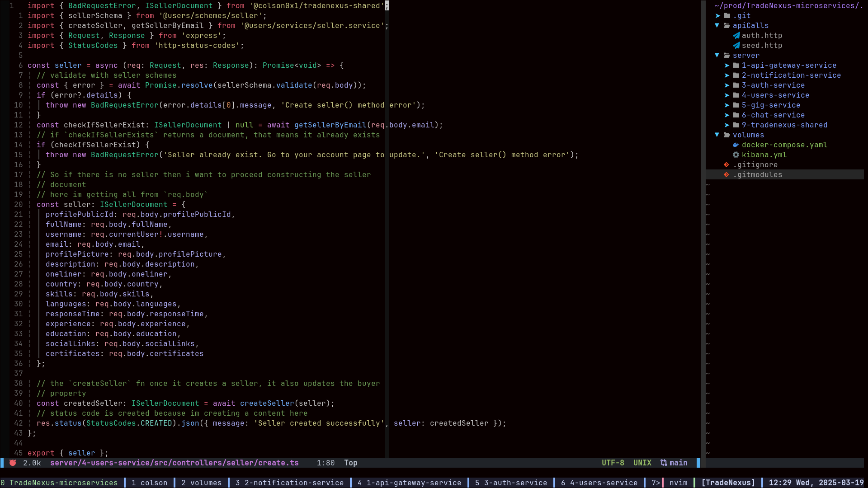Image resolution: width=868 pixels, height=488 pixels.
Task: Click the file path in statusline
Action: click(x=174, y=463)
